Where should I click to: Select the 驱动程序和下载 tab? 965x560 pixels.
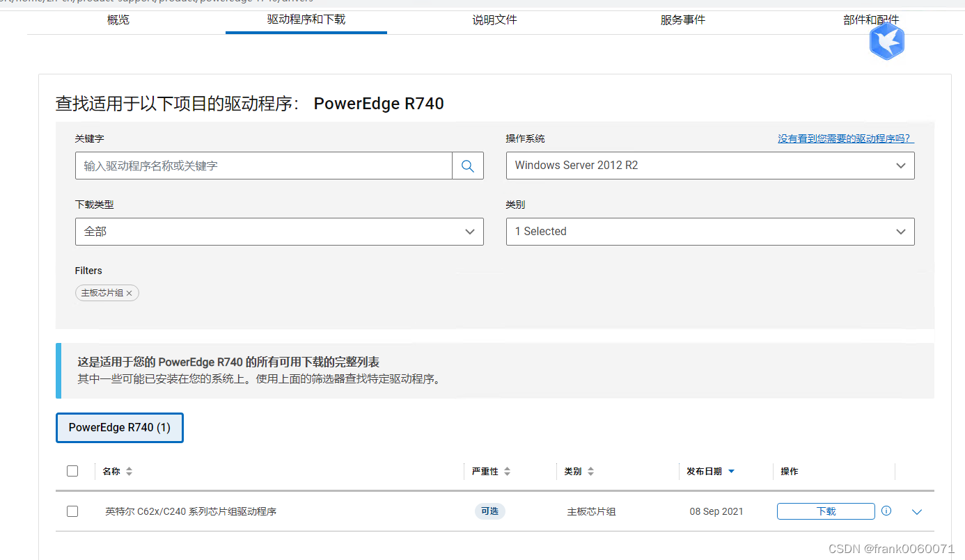pos(306,19)
